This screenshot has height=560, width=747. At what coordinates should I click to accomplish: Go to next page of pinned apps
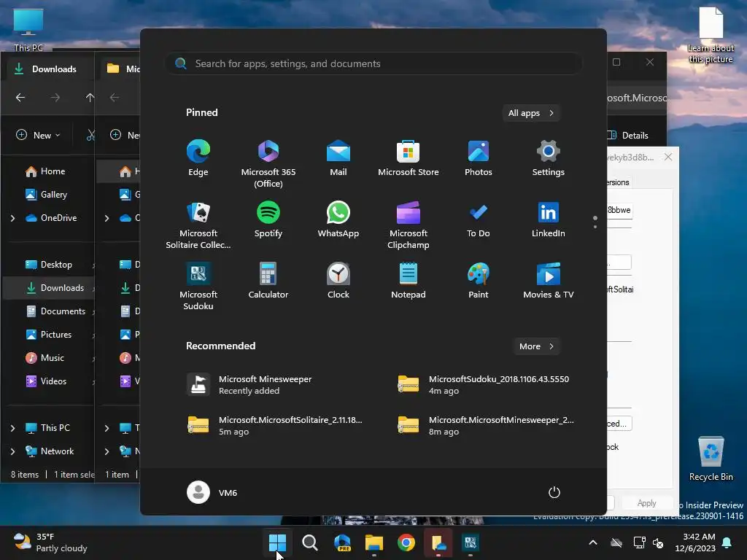click(595, 226)
